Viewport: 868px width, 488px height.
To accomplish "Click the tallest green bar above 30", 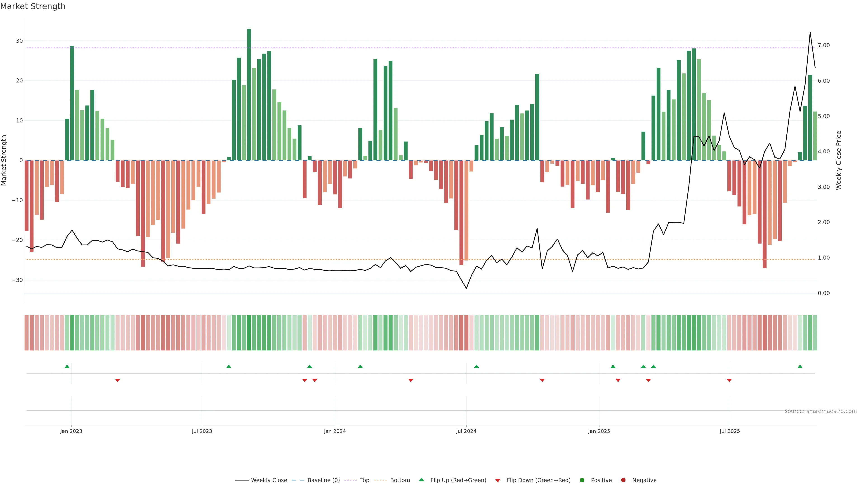I will click(x=249, y=94).
